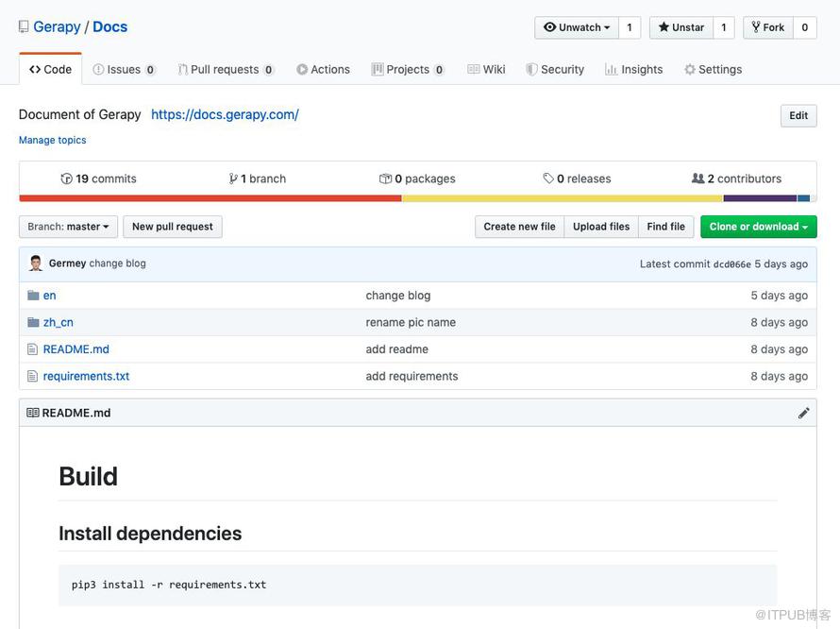Click Upload files
This screenshot has width=840, height=629.
[x=601, y=227]
